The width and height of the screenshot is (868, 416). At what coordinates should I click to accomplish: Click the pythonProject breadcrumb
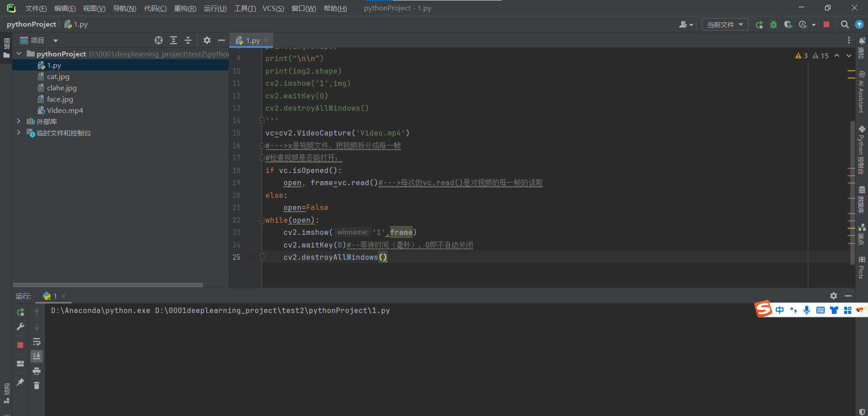pyautogui.click(x=31, y=24)
